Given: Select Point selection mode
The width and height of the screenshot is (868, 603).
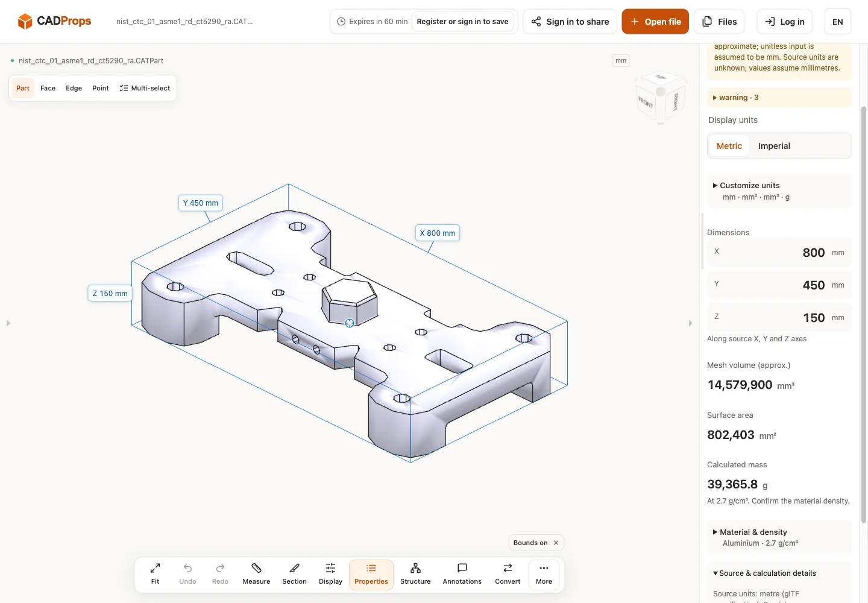Looking at the screenshot, I should click(101, 88).
